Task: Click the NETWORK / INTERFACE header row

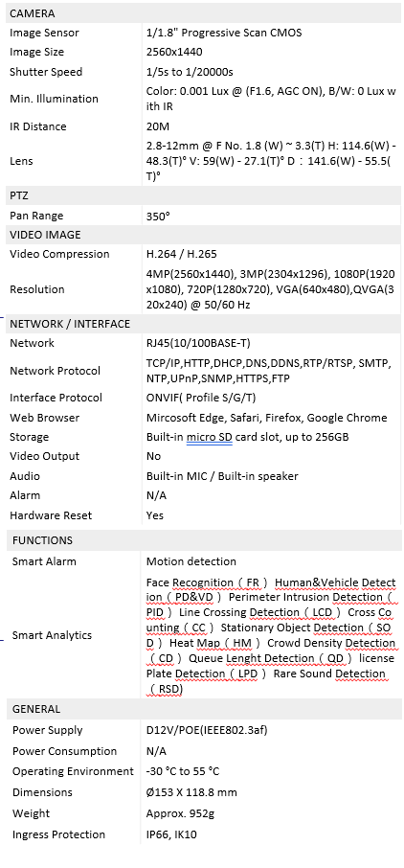Action: click(203, 324)
